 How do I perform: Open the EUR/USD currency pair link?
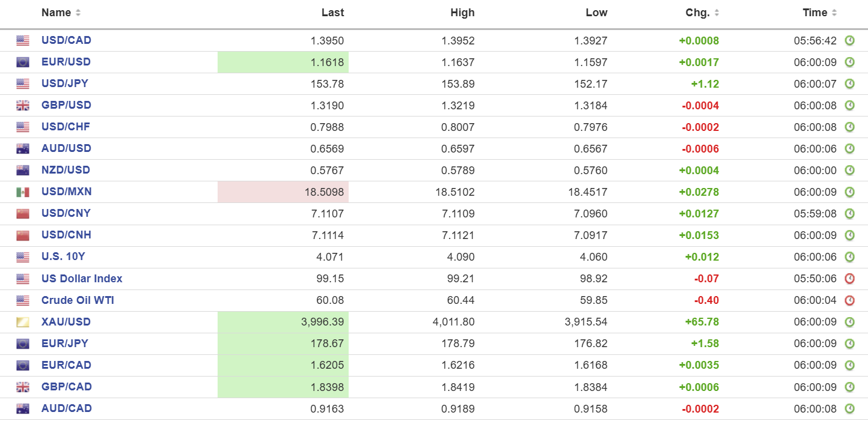66,62
